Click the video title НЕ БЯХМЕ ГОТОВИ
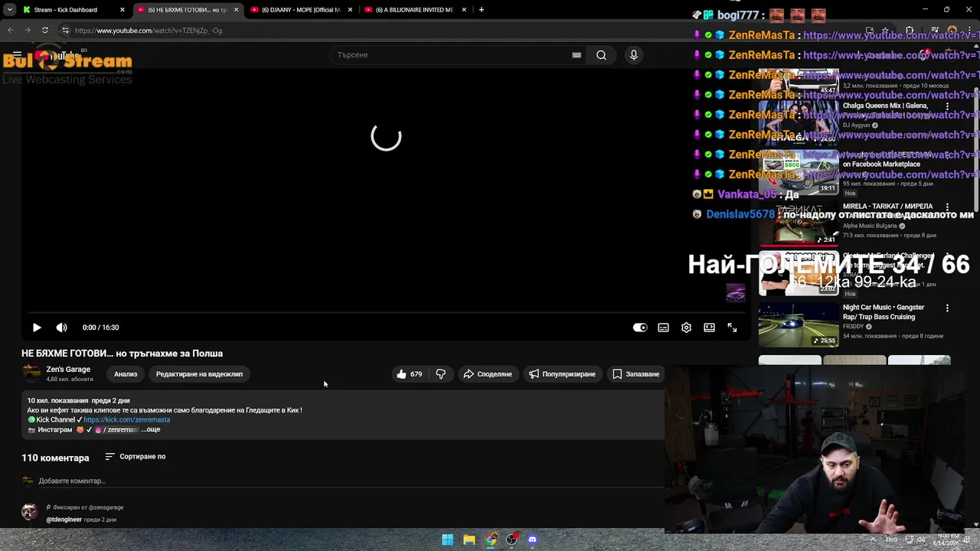980x551 pixels. (122, 354)
